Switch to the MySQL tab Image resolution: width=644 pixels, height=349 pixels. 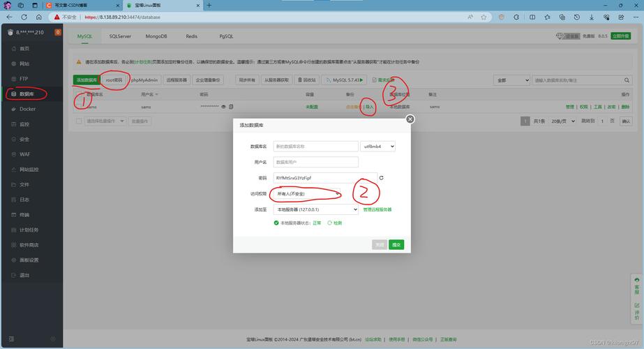tap(84, 36)
